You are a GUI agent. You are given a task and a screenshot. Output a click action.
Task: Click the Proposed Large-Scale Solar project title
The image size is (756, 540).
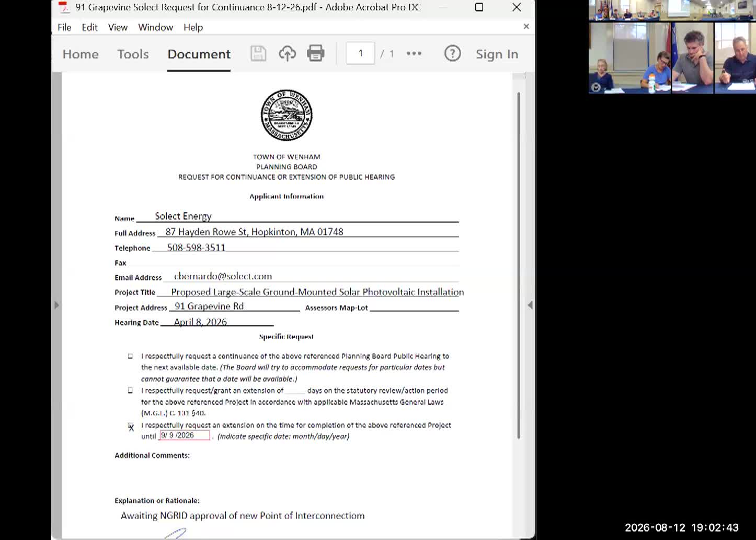tap(317, 292)
